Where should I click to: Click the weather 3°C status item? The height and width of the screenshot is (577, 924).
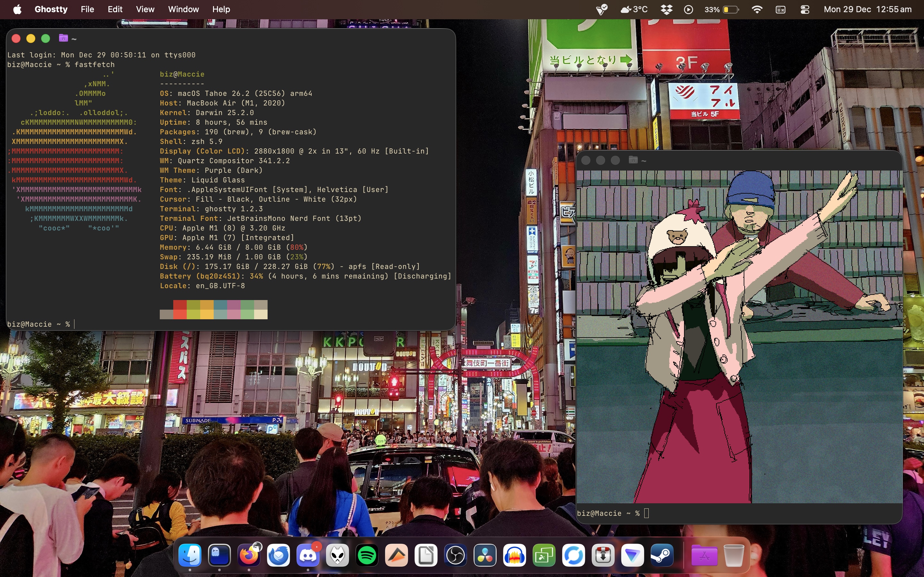point(634,10)
